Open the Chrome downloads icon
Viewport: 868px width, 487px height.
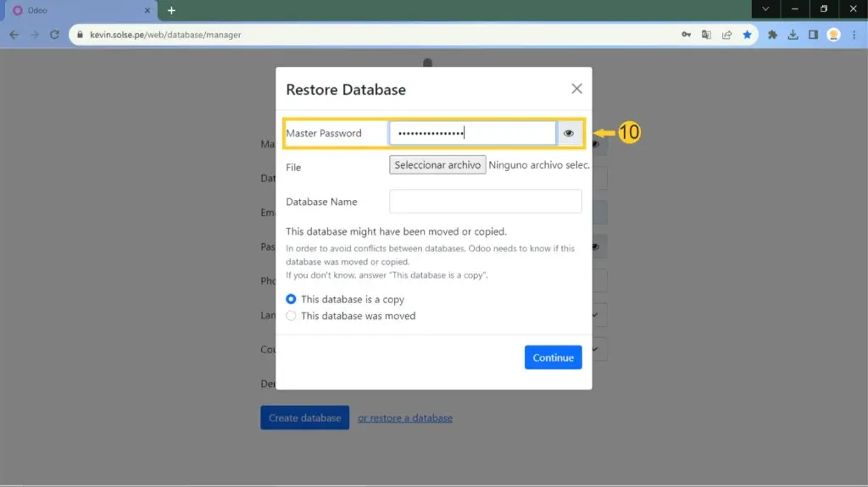[793, 35]
